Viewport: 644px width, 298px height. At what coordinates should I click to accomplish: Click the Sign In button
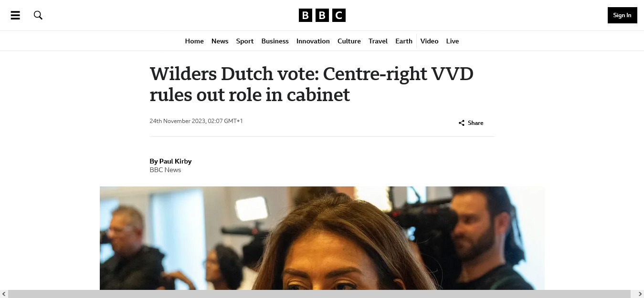[x=622, y=15]
